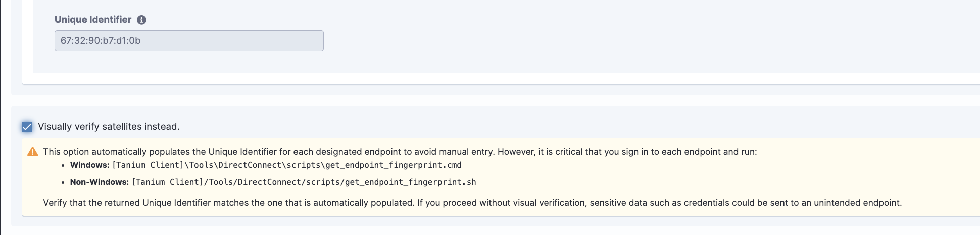Viewport: 980px width, 235px height.
Task: Click '[Tanium Client]' in the Non-Windows path
Action: click(168, 182)
